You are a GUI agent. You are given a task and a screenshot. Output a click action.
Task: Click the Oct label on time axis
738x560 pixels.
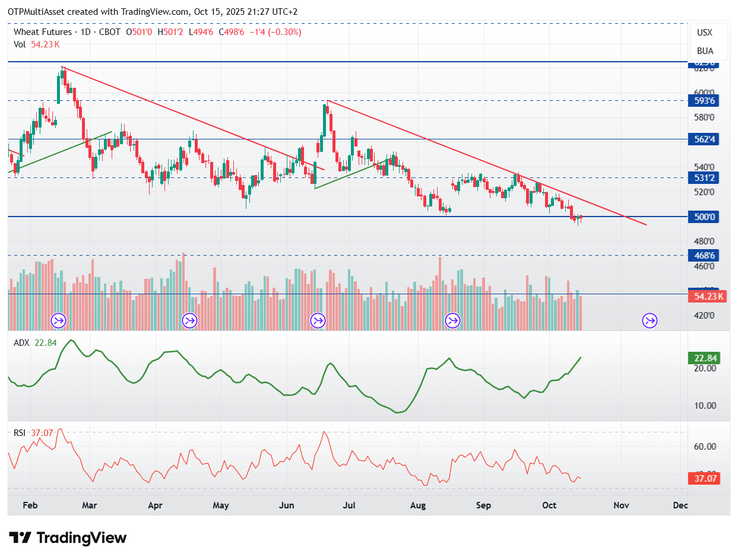(549, 505)
